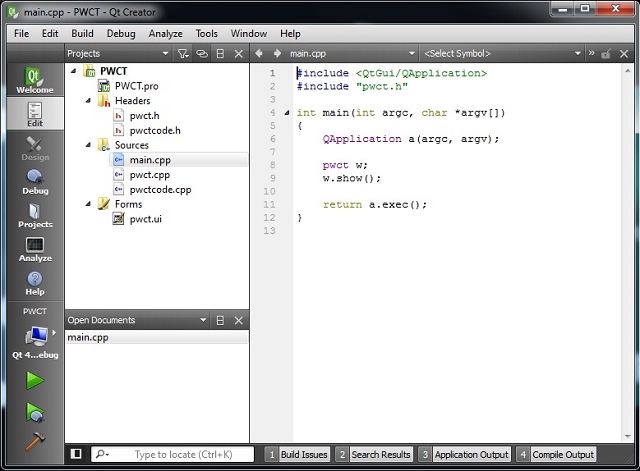Open the Select Symbol dropdown
Viewport: 640px width, 471px height.
pos(502,53)
